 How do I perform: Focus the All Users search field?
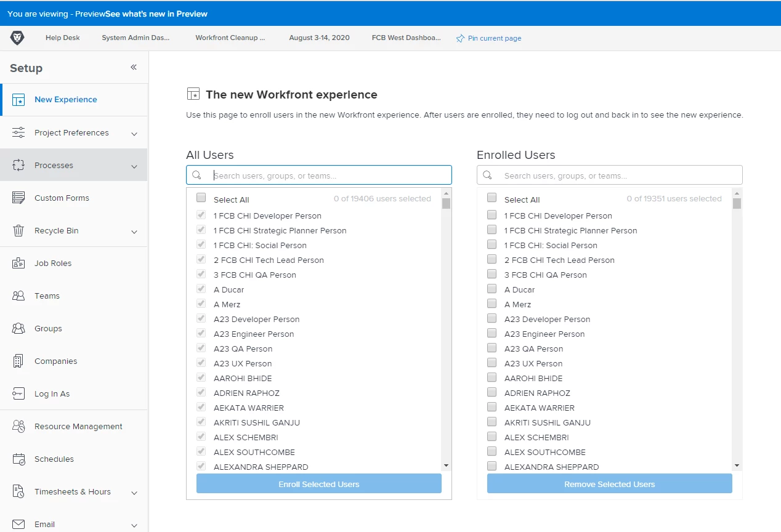click(x=319, y=175)
